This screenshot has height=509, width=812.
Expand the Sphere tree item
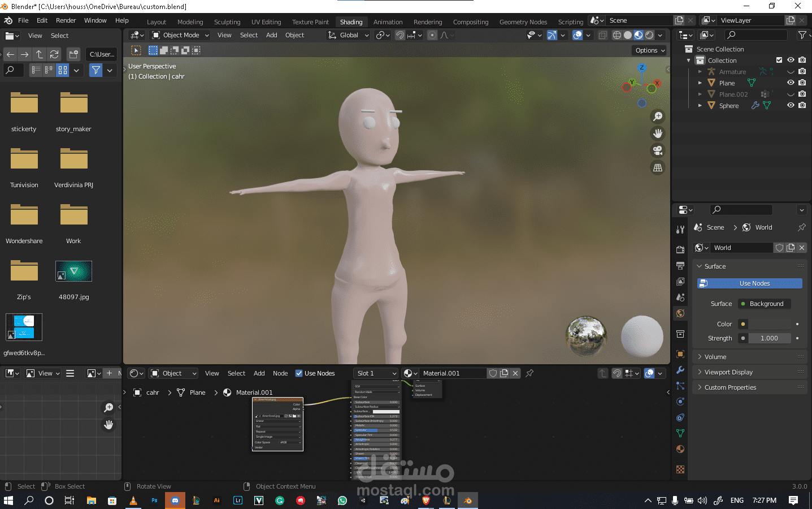pos(700,106)
